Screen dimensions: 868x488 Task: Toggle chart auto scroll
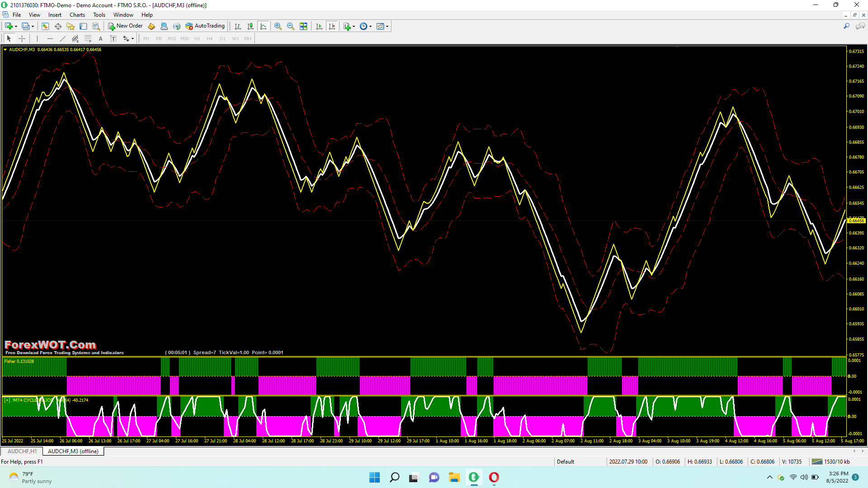coord(319,26)
